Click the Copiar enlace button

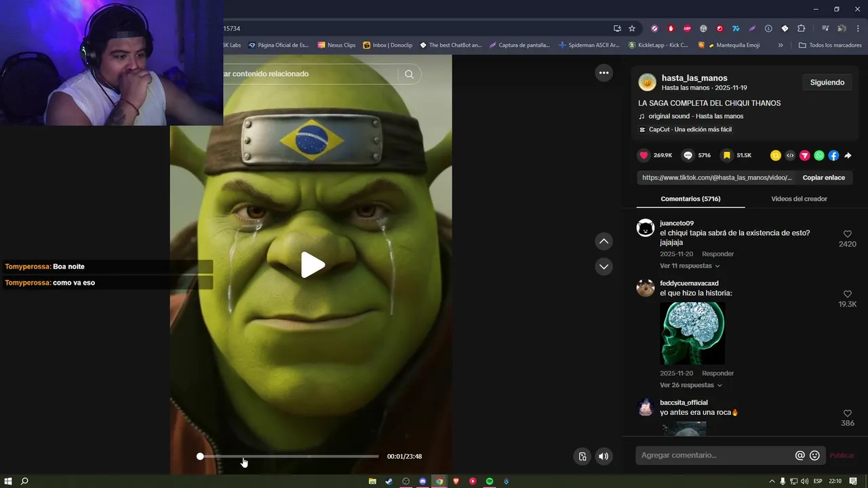(824, 178)
